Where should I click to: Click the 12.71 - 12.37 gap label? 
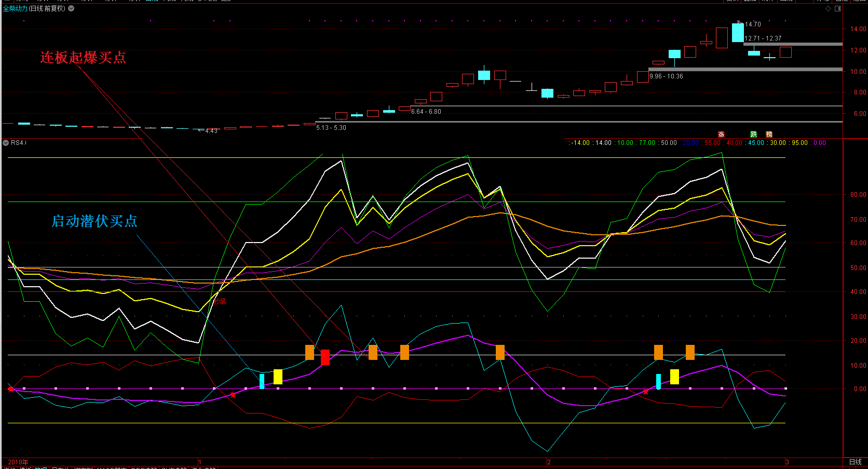763,38
